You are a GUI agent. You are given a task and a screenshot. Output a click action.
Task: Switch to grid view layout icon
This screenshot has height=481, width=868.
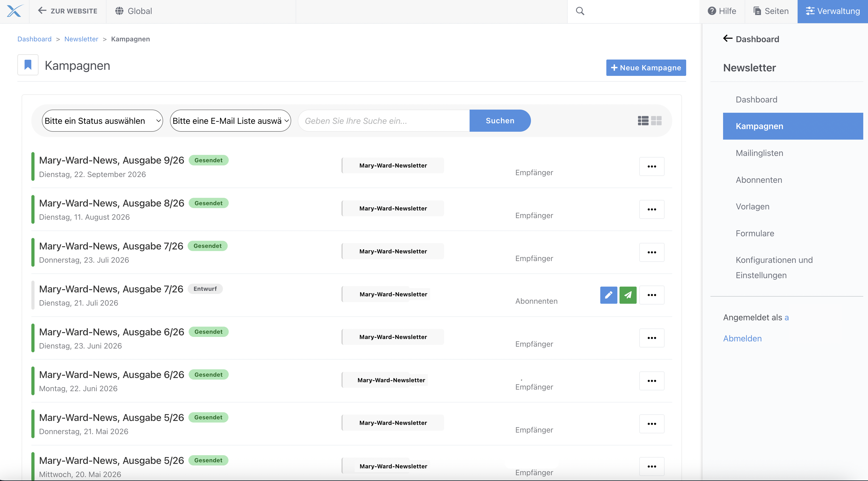656,121
